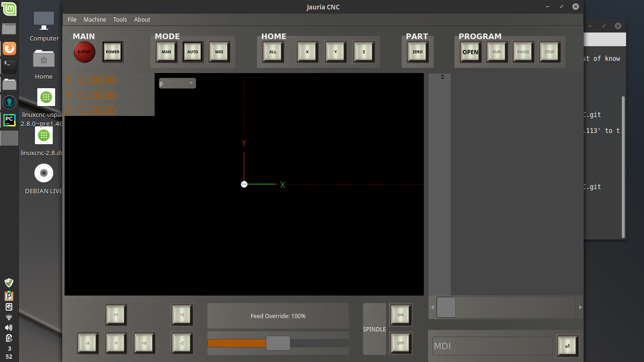Home the Y axis

pos(336,52)
